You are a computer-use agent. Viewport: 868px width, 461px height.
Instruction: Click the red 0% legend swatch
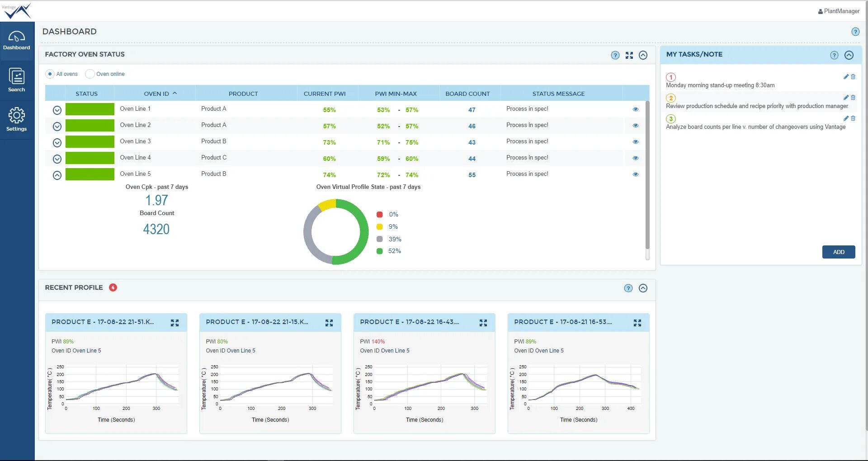click(380, 214)
